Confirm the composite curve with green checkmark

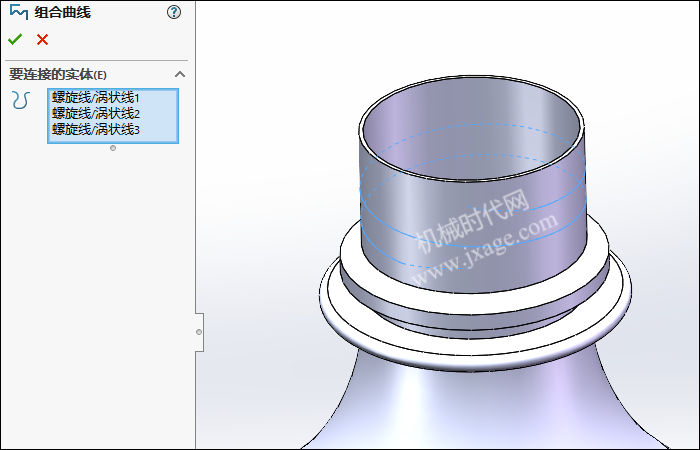[x=15, y=40]
